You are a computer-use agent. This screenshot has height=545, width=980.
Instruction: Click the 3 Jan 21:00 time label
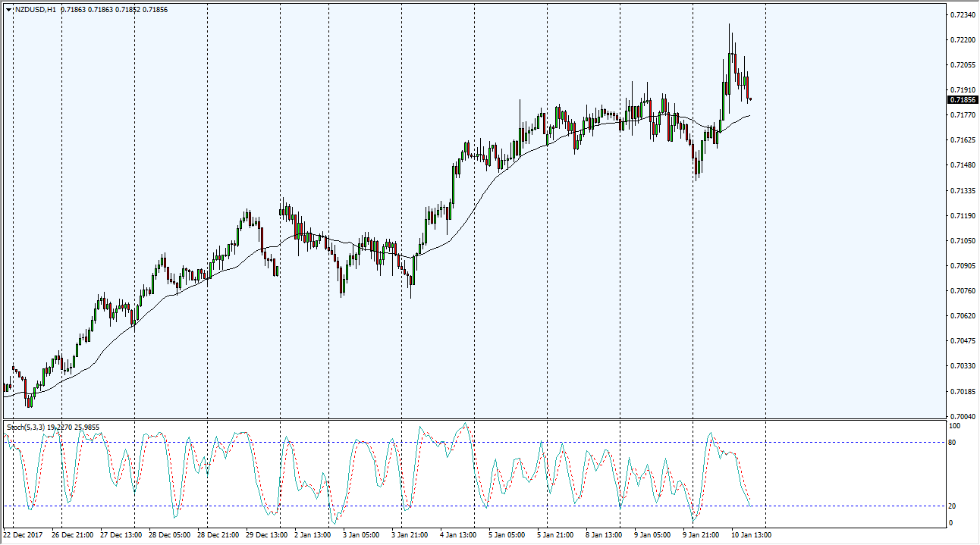point(412,535)
